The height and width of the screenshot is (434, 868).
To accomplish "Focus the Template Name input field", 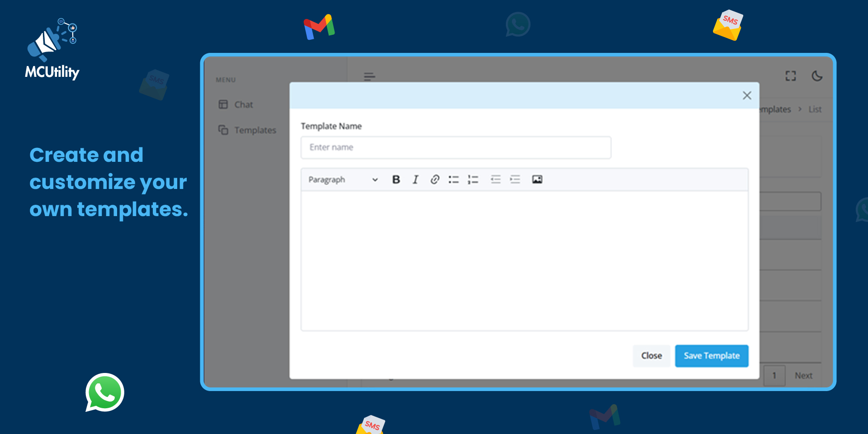I will (456, 147).
